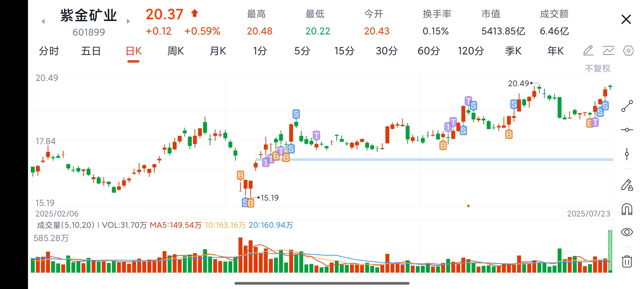Open the pencil drawing tool icon
The height and width of the screenshot is (289, 644).
[588, 51]
